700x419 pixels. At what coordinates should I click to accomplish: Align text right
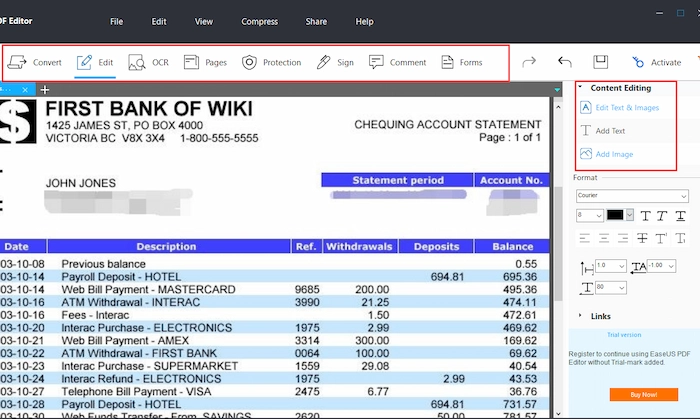[x=623, y=238]
